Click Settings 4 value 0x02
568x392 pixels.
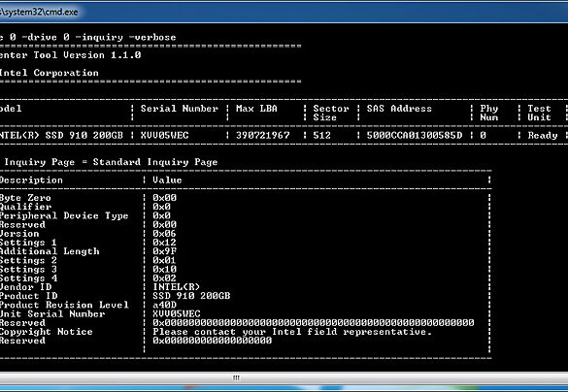(x=164, y=278)
